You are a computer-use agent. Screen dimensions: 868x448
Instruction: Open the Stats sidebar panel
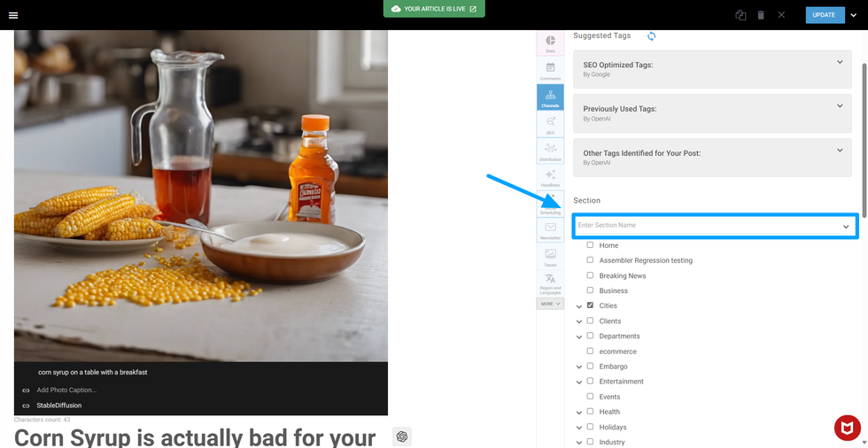click(x=550, y=43)
